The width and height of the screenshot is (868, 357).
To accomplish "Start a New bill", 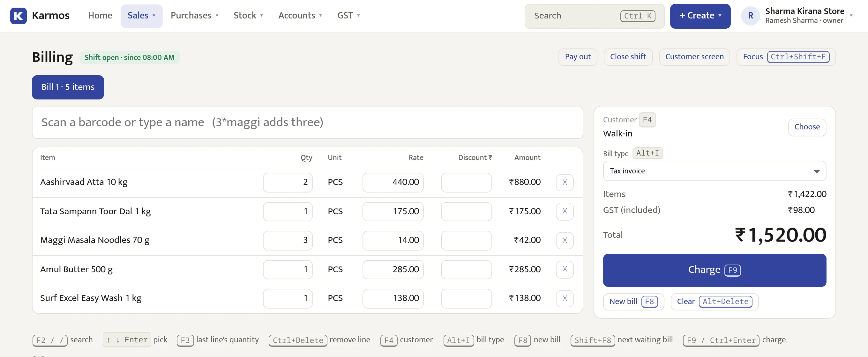I will 633,302.
